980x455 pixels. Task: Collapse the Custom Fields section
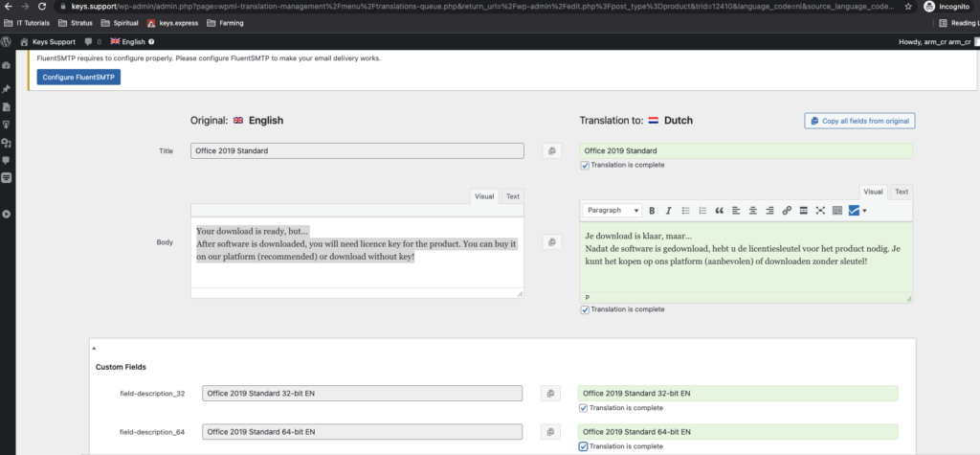[x=94, y=346]
